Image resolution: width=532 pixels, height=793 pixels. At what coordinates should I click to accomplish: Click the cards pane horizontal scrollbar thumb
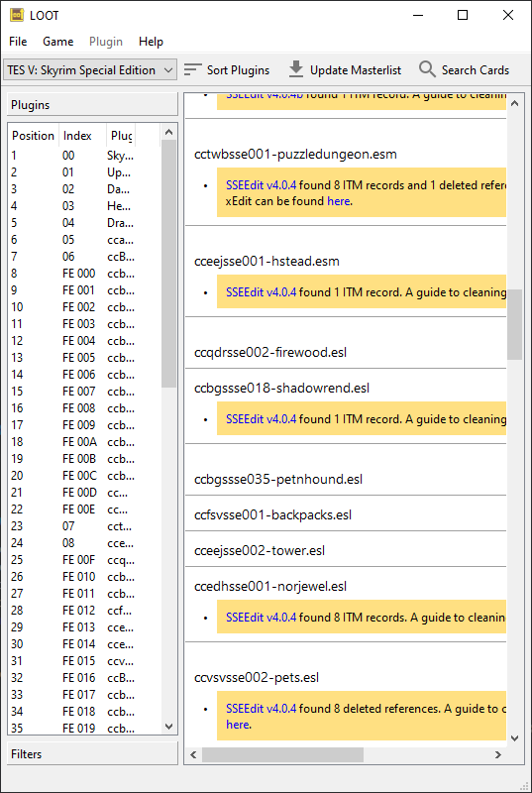pos(282,754)
